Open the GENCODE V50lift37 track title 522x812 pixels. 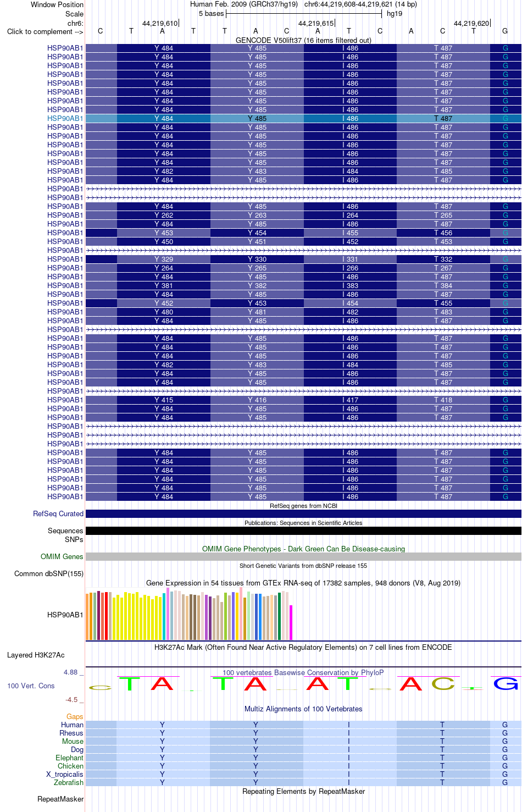click(x=303, y=40)
